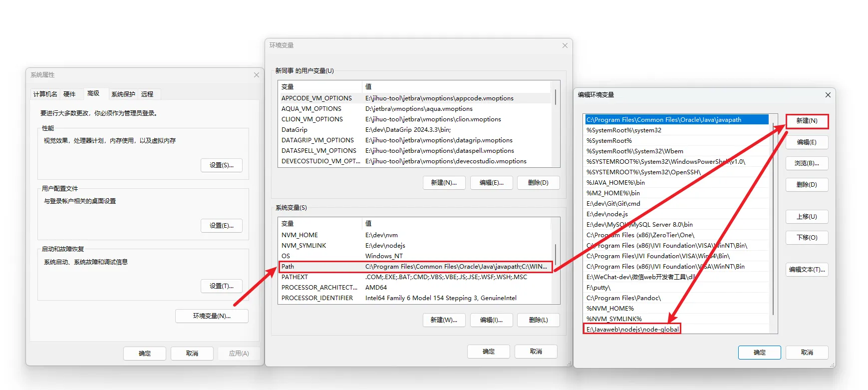868x390 pixels.
Task: Select the OS system variable row
Action: pos(414,256)
